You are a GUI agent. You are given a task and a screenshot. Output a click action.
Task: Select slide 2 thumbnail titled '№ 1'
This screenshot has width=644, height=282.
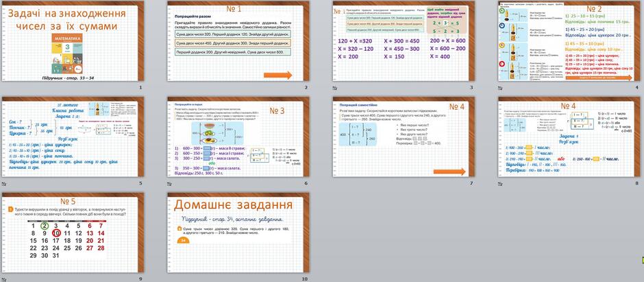[x=238, y=41]
